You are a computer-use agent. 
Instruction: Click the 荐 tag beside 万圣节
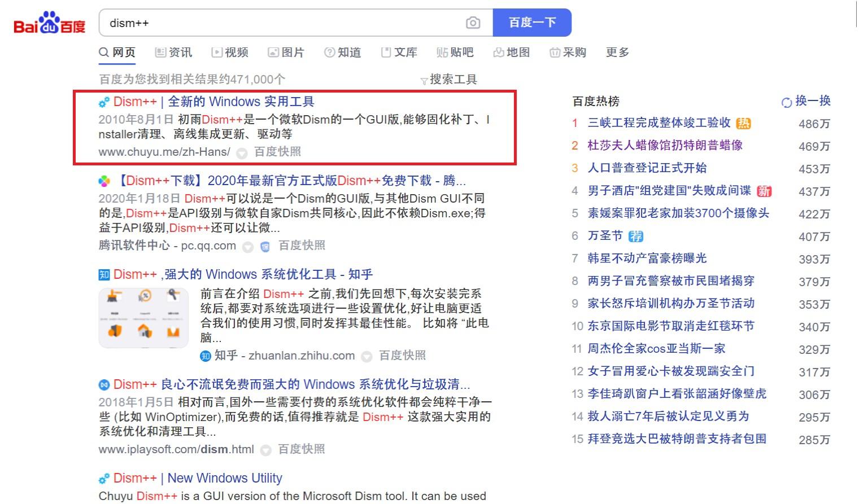(x=636, y=236)
